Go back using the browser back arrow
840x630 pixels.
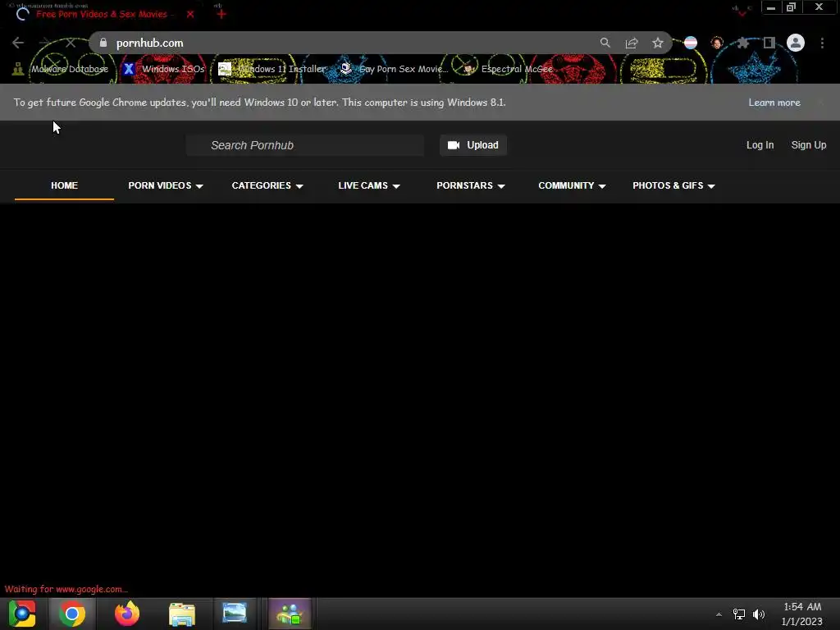(x=18, y=43)
